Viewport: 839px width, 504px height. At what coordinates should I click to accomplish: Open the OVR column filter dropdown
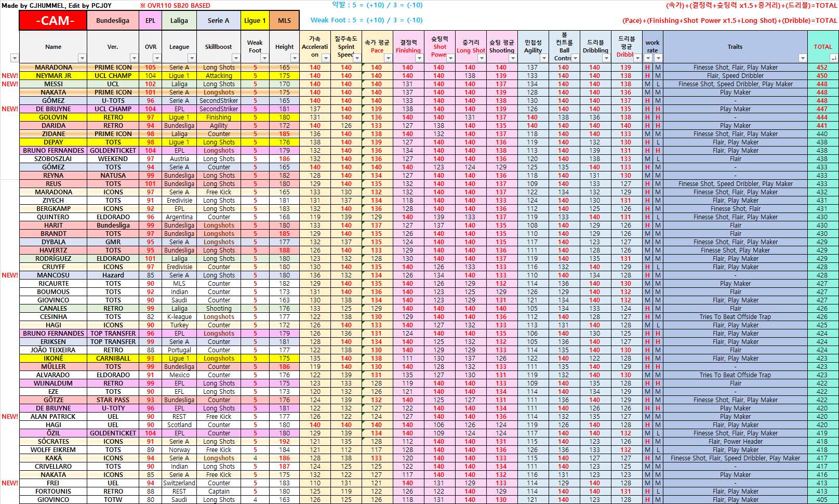(157, 58)
